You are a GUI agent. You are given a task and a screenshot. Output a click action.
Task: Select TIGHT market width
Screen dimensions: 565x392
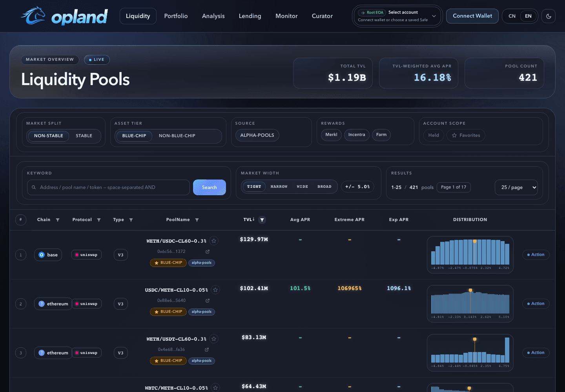coord(254,187)
